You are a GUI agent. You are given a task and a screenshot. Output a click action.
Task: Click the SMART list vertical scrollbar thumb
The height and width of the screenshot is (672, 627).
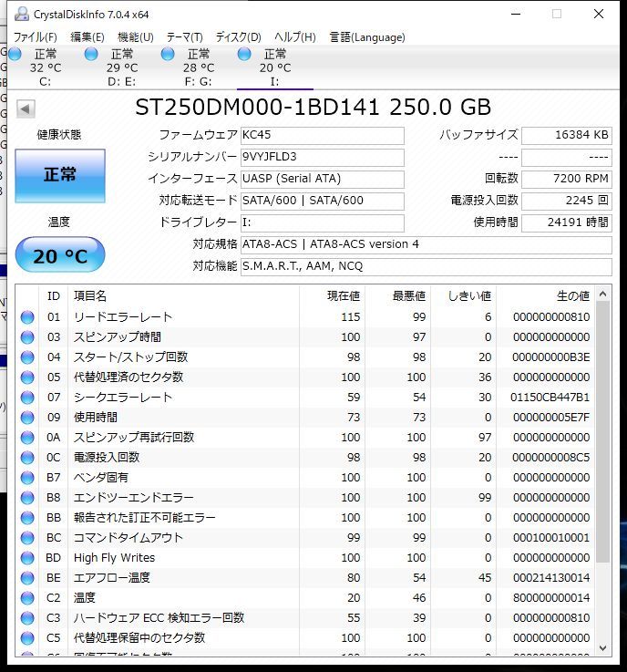tap(603, 431)
